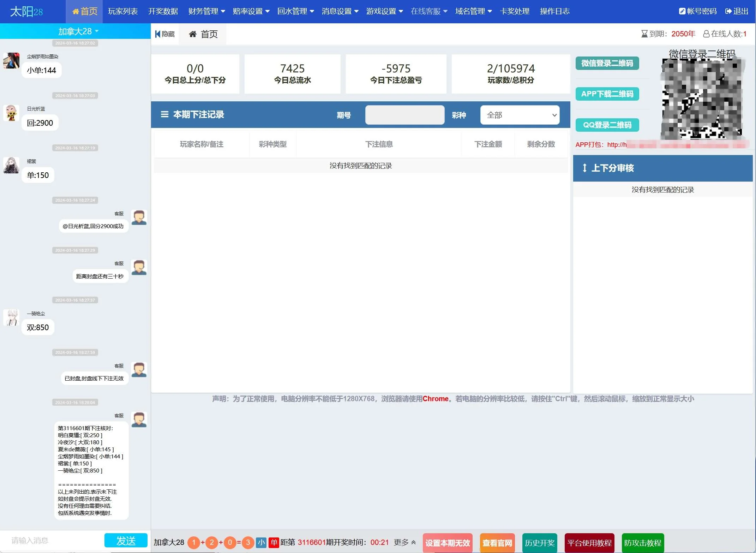This screenshot has height=553, width=756.
Task: Click the 微信登录二维码 QR image
Action: 702,99
